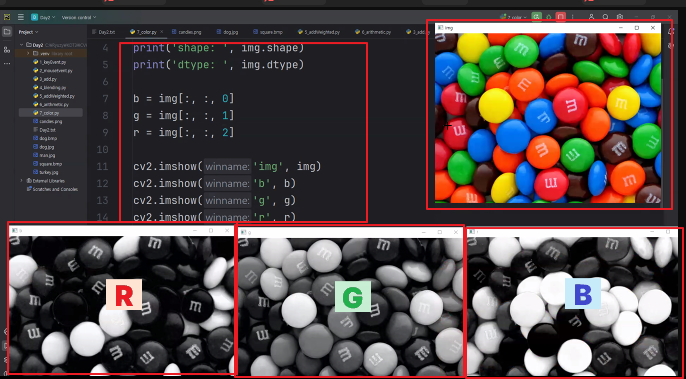Image resolution: width=686 pixels, height=379 pixels.
Task: Select man.jpg in project tree
Action: (45, 155)
